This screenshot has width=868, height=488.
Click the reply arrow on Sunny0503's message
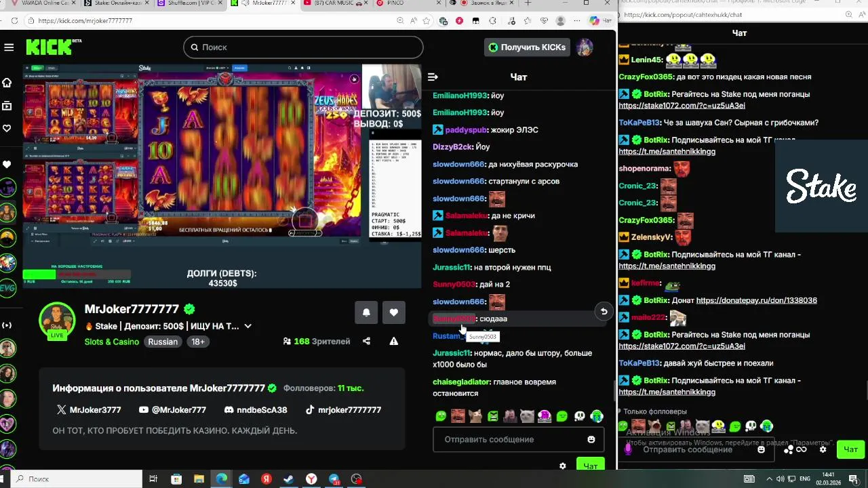click(604, 312)
